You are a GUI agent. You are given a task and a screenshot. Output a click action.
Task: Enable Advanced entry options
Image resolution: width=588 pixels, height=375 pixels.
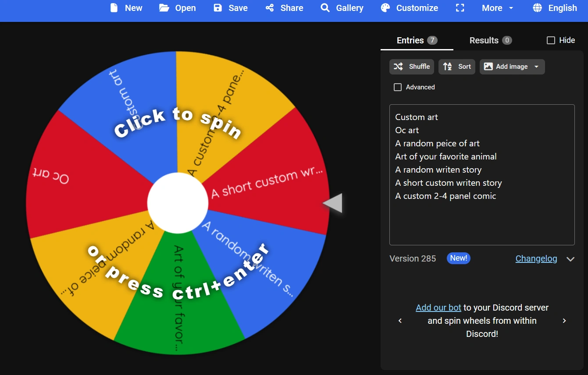click(398, 87)
